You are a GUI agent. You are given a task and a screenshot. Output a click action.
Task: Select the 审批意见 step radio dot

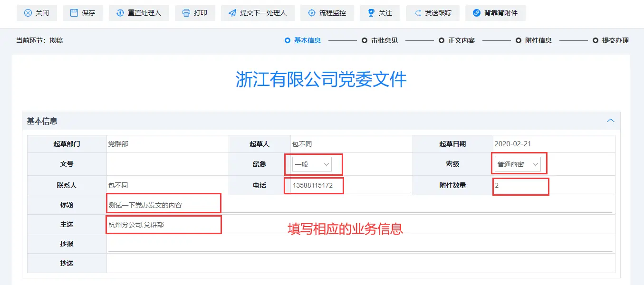365,40
